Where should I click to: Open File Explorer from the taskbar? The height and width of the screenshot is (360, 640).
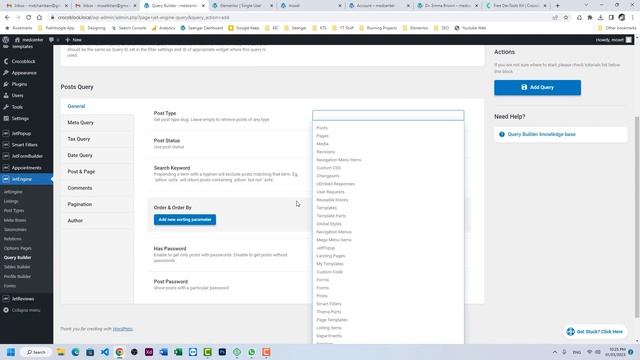coord(61,352)
